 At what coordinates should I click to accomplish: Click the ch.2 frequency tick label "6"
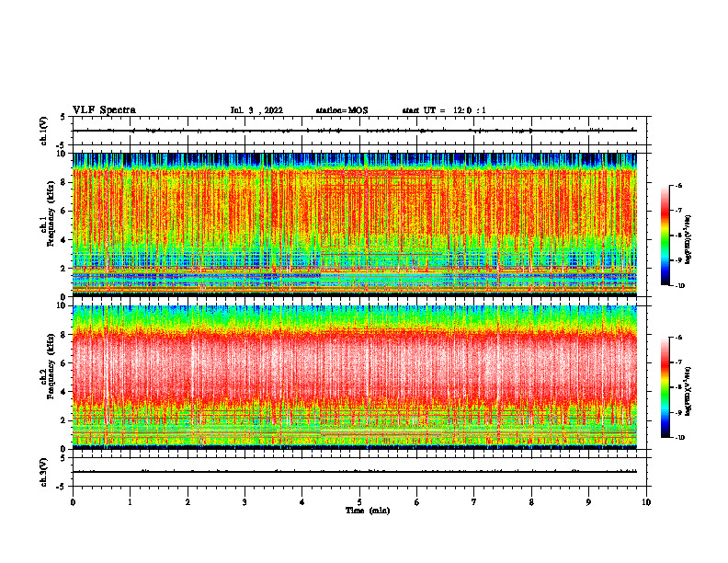pyautogui.click(x=63, y=362)
